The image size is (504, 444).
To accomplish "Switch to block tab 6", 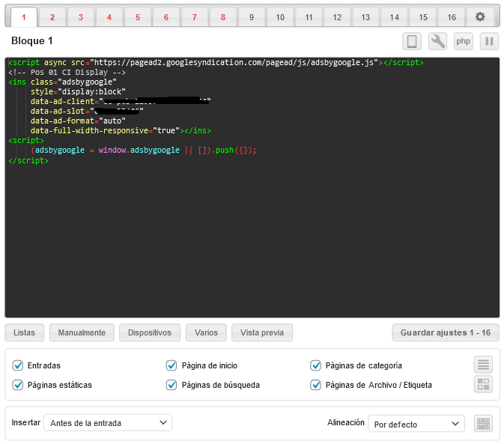I will pyautogui.click(x=166, y=17).
